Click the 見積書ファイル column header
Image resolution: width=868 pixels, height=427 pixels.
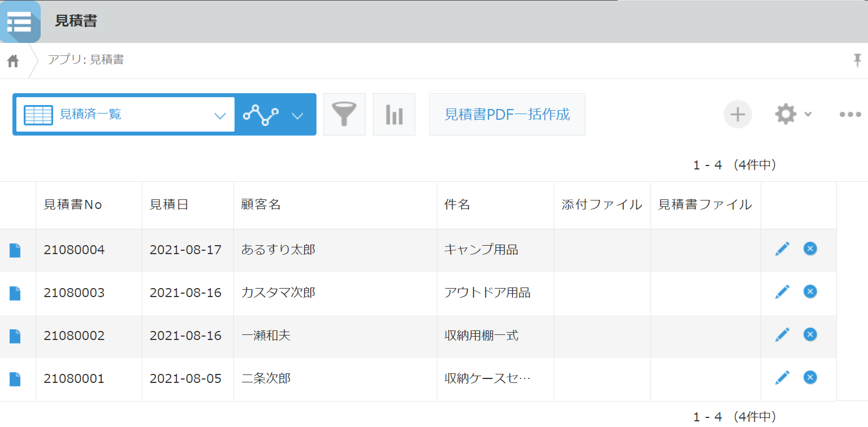pyautogui.click(x=705, y=205)
